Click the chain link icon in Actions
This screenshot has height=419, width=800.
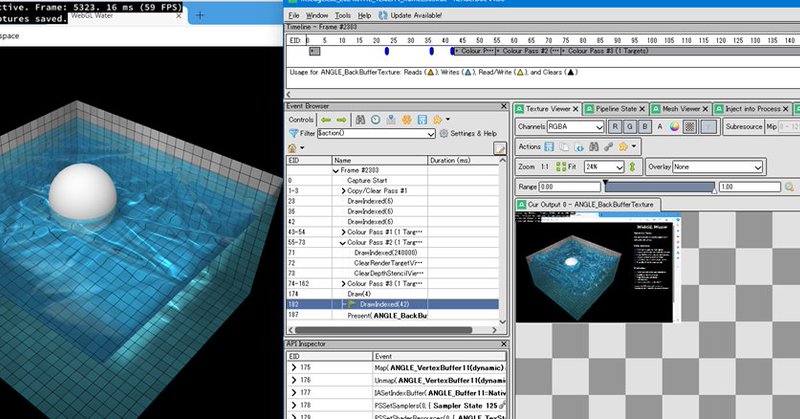609,147
